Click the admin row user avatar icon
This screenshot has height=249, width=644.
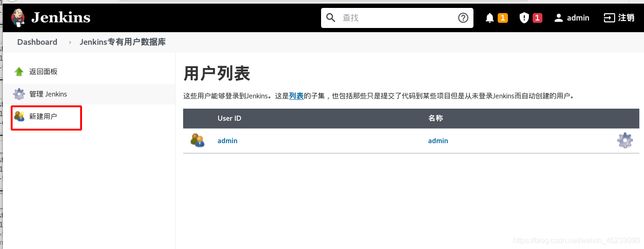198,140
